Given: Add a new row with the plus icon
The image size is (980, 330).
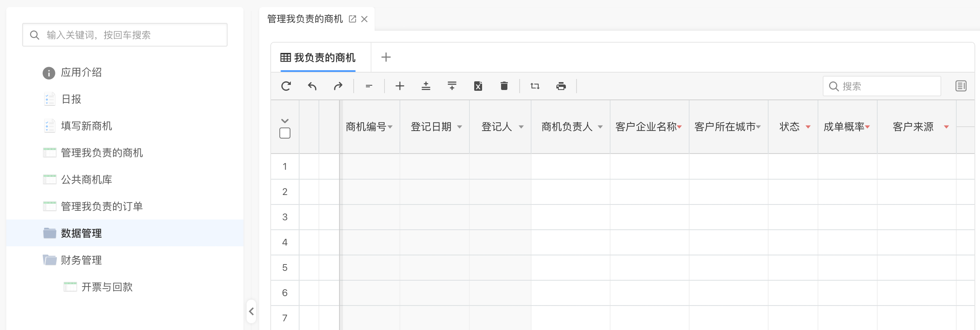Looking at the screenshot, I should [x=400, y=86].
